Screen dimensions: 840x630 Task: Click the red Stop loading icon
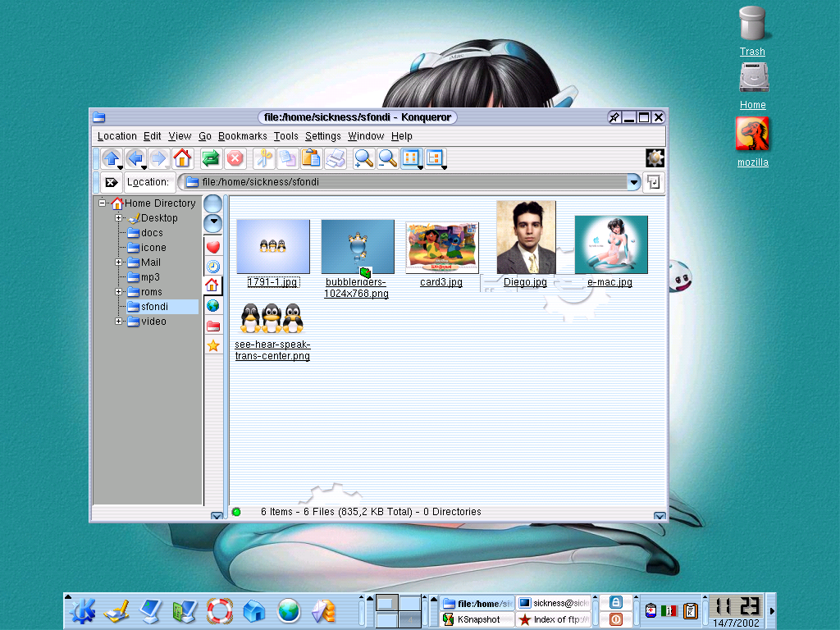click(235, 158)
